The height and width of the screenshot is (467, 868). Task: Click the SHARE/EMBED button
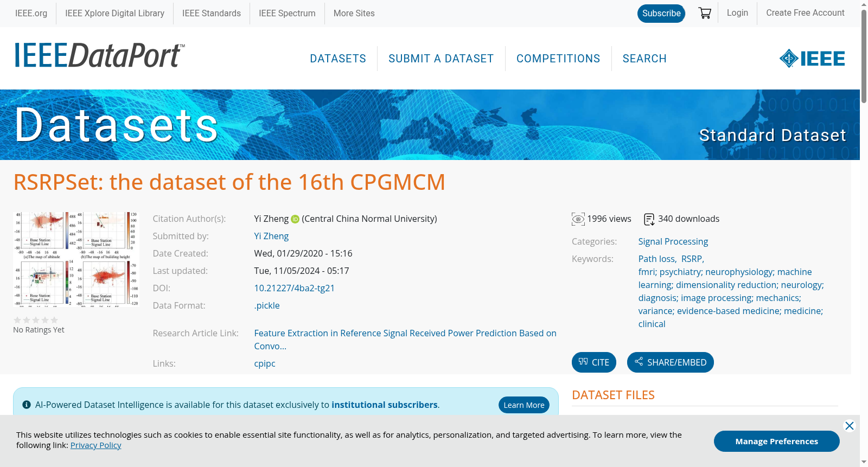[671, 362]
